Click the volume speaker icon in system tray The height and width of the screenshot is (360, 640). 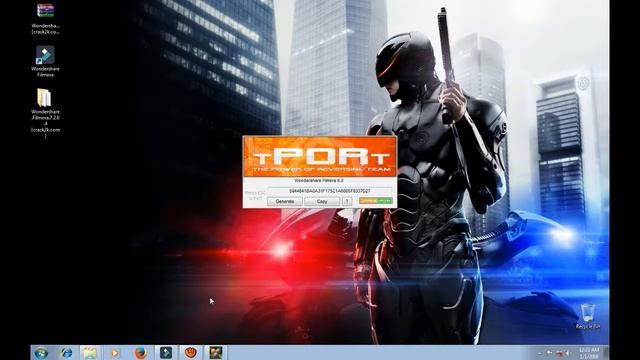click(569, 353)
